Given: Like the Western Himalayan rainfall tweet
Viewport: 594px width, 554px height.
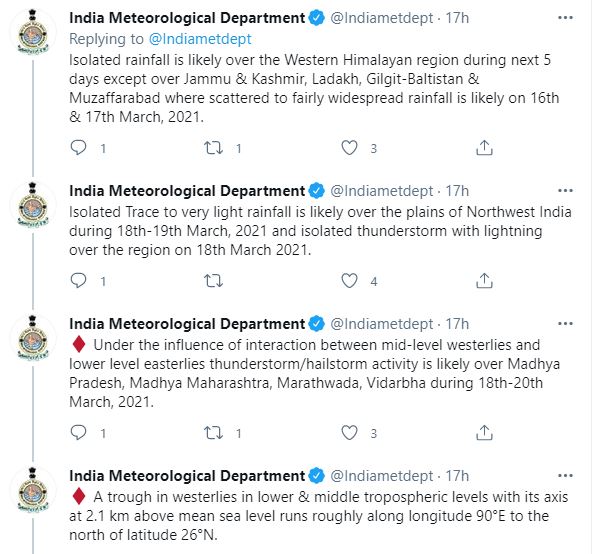Looking at the screenshot, I should tap(349, 148).
